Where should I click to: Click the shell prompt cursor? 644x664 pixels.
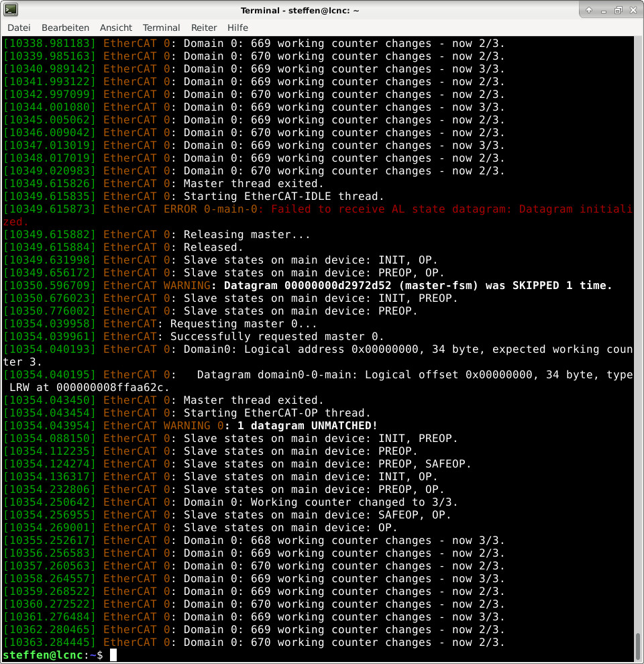113,655
